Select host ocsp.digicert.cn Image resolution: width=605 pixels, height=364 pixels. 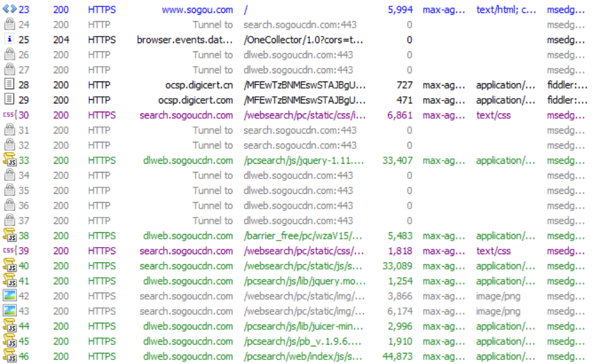point(199,85)
